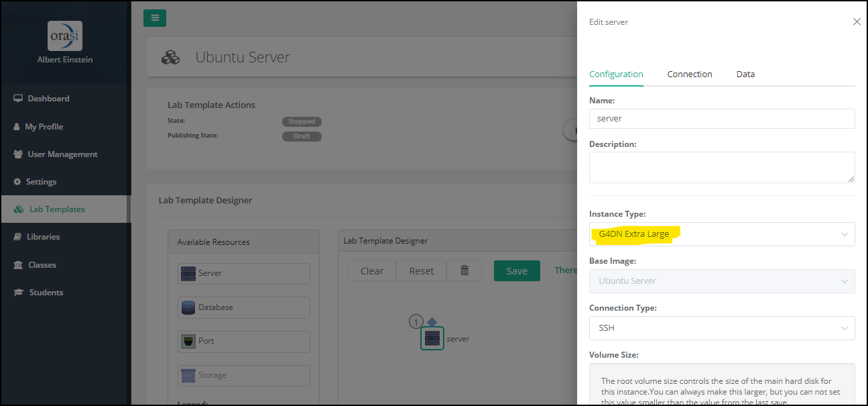
Task: Click the Edit server panel title
Action: pos(609,22)
